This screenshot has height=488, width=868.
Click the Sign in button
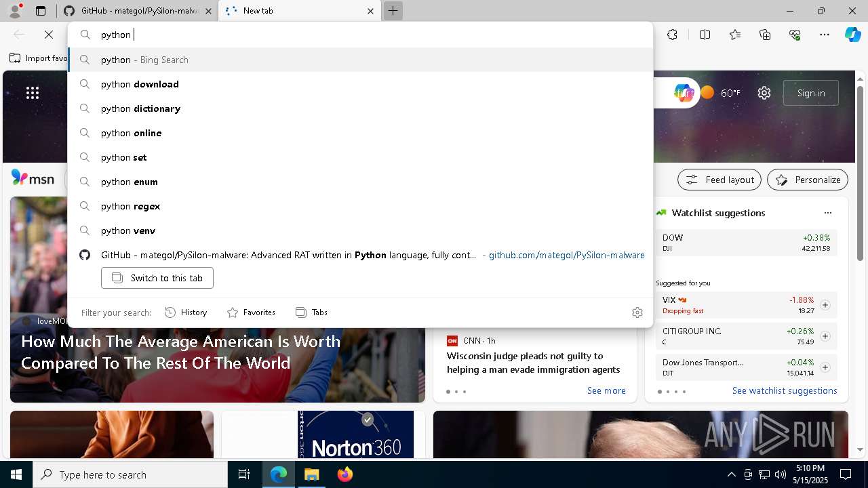pyautogui.click(x=811, y=93)
